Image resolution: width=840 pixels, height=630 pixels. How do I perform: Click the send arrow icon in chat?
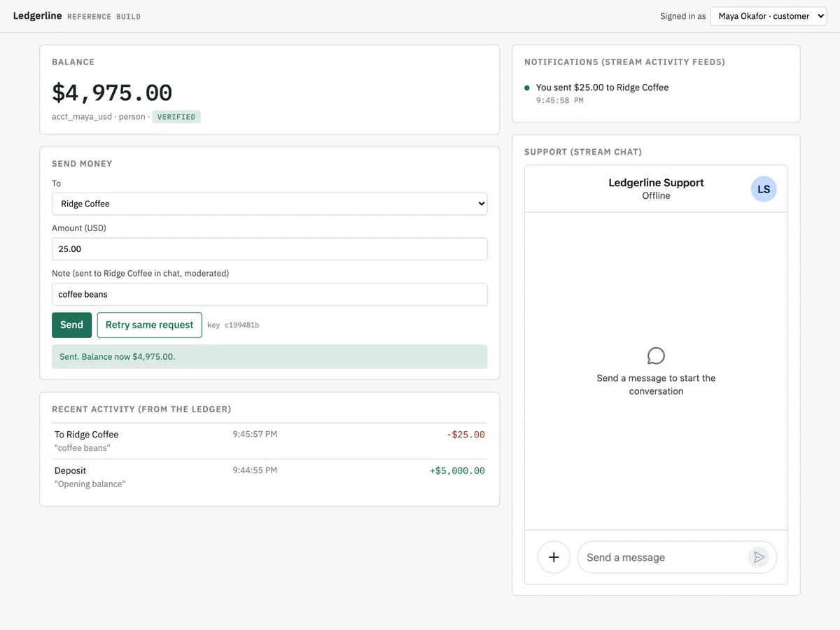click(758, 557)
